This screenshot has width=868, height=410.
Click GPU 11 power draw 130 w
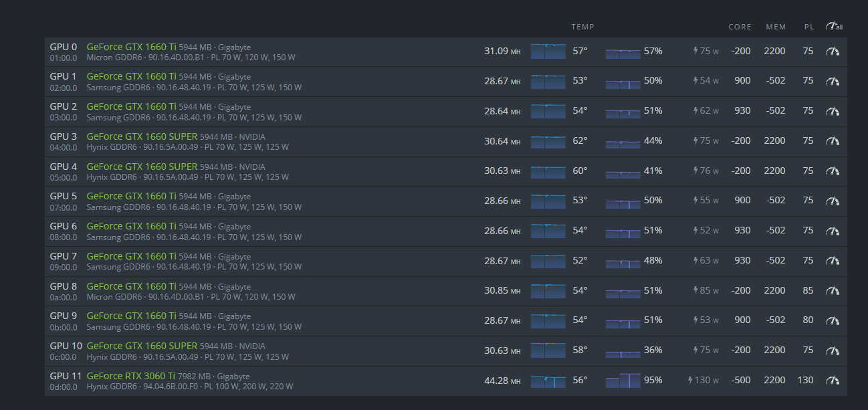[x=703, y=381]
